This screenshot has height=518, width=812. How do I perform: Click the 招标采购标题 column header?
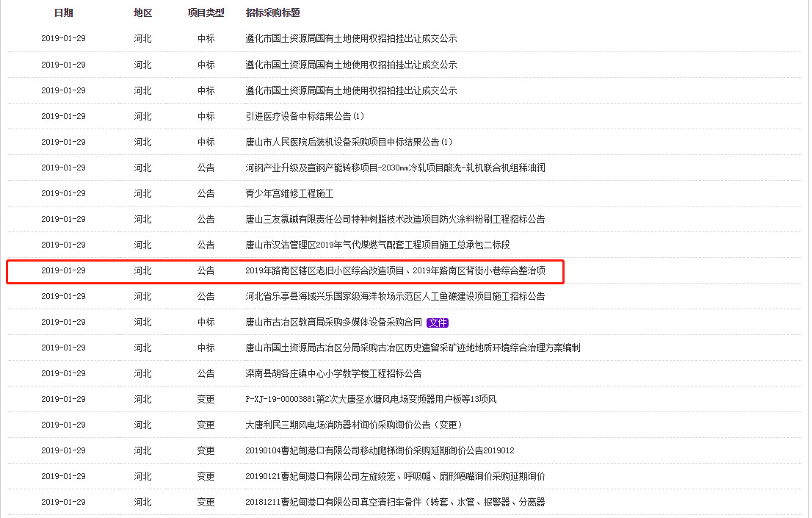(272, 13)
